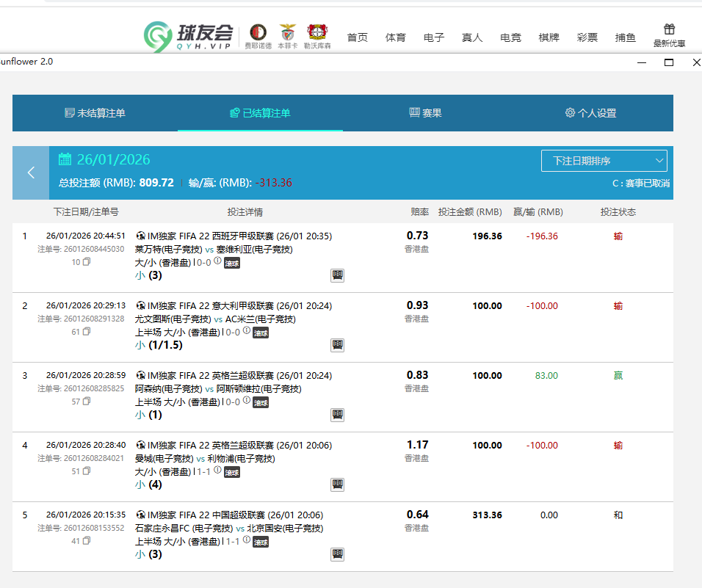This screenshot has height=588, width=702.
Task: Open the 赛果 results tab
Action: pos(425,113)
